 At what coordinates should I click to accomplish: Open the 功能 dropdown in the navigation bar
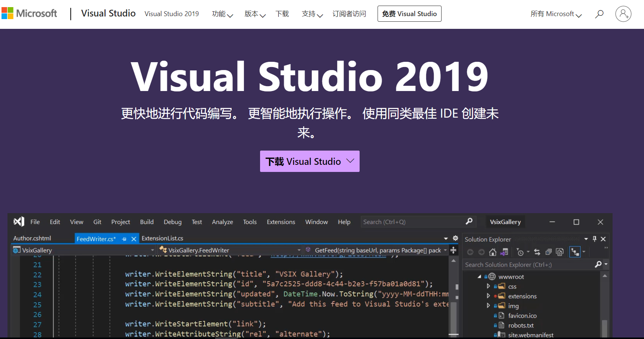[222, 14]
